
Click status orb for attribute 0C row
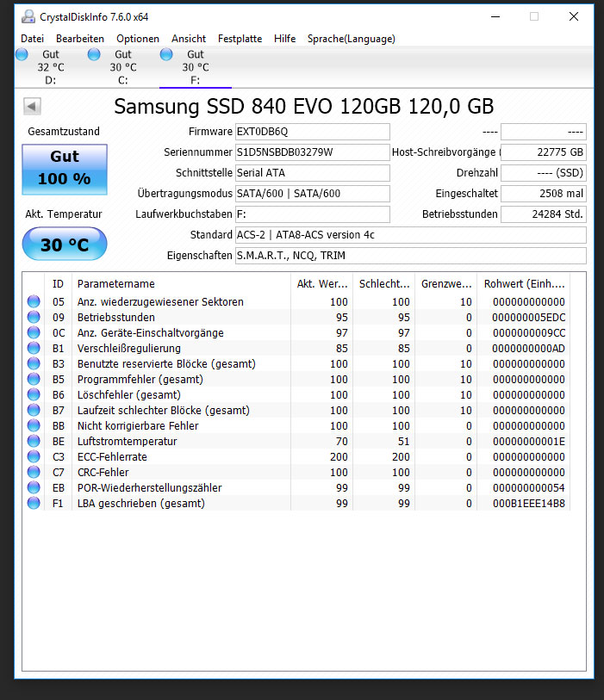point(34,332)
